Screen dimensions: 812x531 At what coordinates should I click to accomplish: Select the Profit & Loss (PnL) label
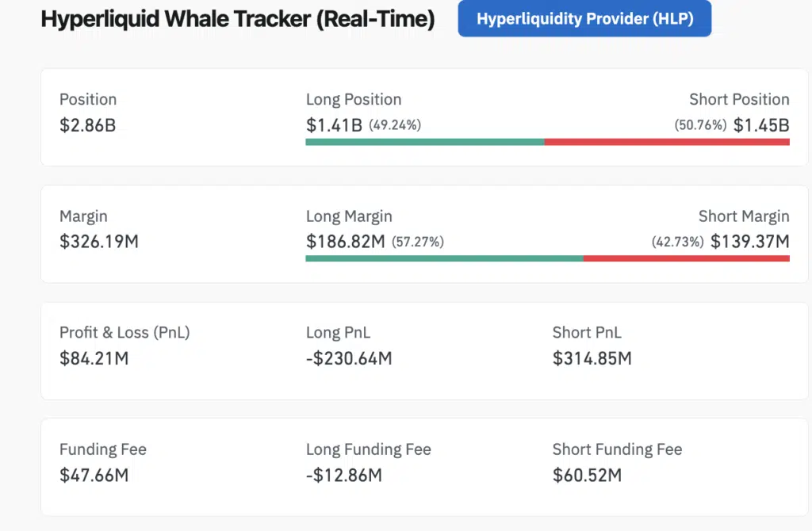click(x=124, y=332)
